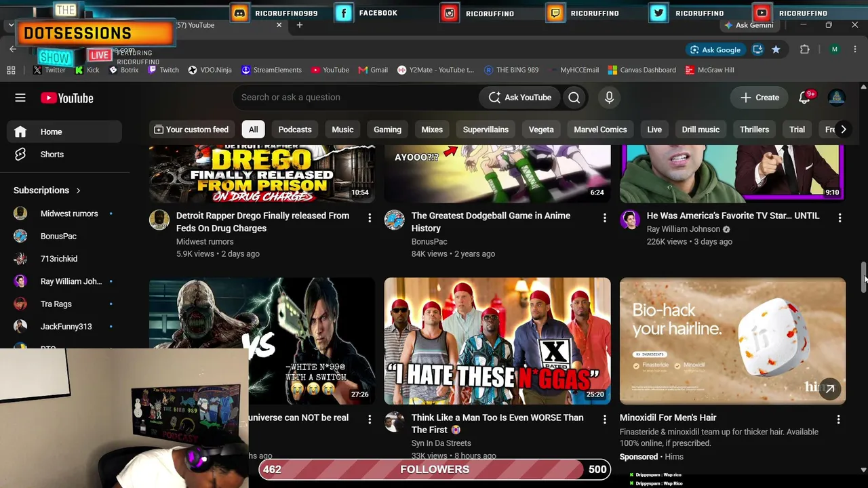This screenshot has width=868, height=488.
Task: Click the Ask Google button
Action: (x=716, y=49)
